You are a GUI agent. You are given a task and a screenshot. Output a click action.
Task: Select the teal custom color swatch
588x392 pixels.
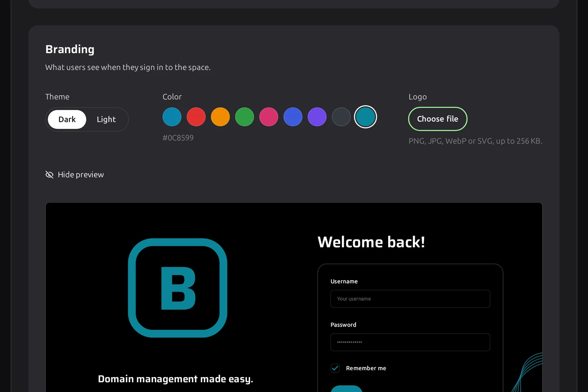pyautogui.click(x=365, y=117)
